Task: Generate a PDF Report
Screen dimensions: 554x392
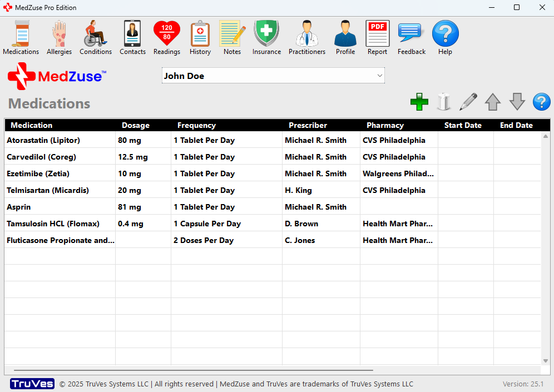Action: pos(377,37)
